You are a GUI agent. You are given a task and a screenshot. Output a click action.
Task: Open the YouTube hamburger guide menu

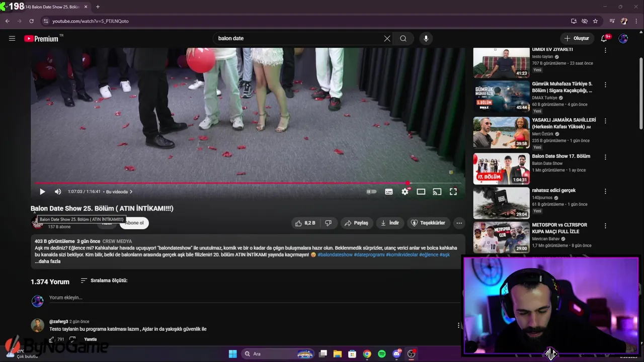click(x=12, y=38)
